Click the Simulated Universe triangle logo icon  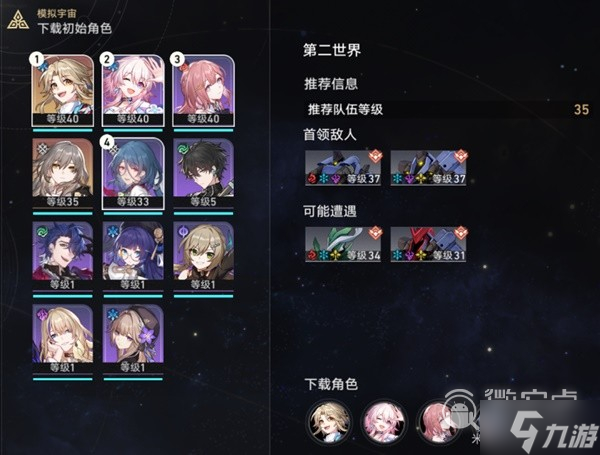click(x=18, y=20)
